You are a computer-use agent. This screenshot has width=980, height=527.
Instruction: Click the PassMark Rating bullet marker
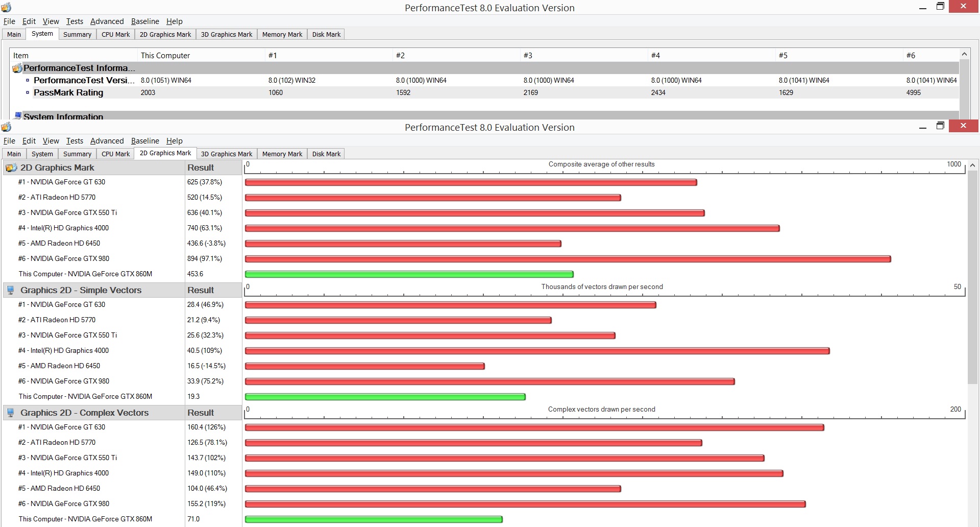pos(28,92)
